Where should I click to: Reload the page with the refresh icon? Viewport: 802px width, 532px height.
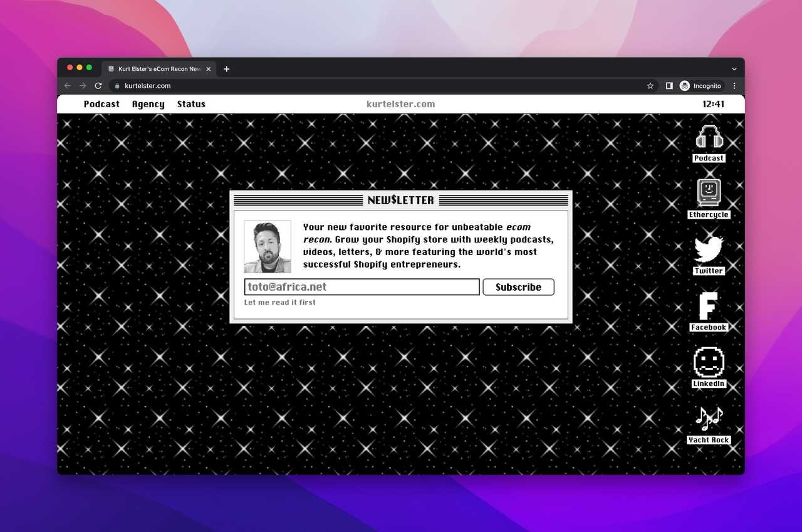point(98,86)
